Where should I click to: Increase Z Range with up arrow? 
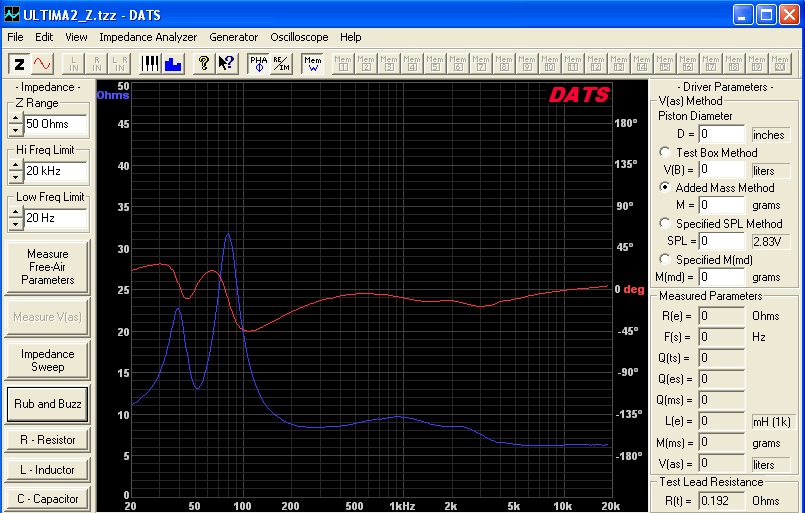coord(16,119)
